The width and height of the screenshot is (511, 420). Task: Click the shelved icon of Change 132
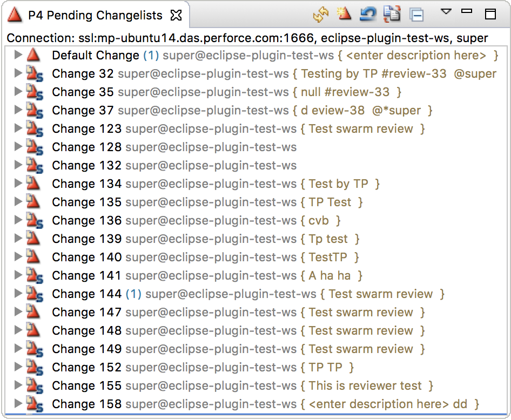click(35, 165)
